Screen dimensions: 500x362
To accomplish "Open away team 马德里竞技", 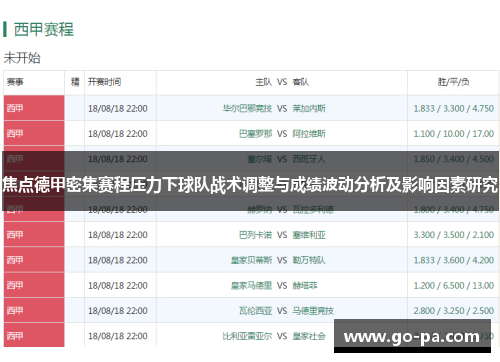I will pos(313,311).
